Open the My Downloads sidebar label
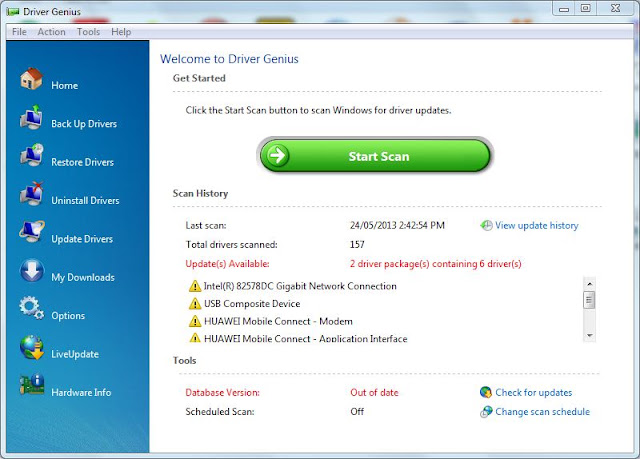The width and height of the screenshot is (640, 459). click(83, 277)
